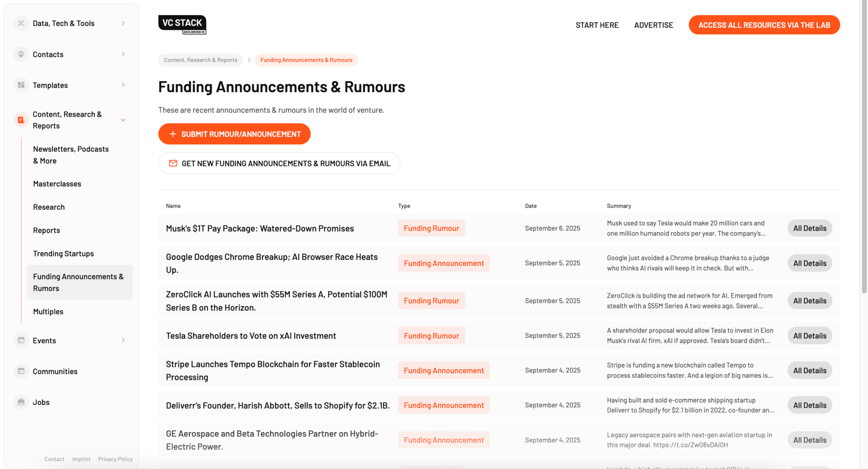Viewport: 868px width, 469px height.
Task: Click Submit Rumour/Announcement button
Action: point(234,134)
